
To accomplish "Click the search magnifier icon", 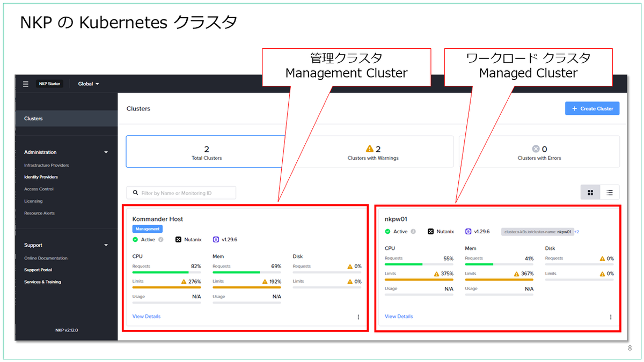I will coord(134,193).
